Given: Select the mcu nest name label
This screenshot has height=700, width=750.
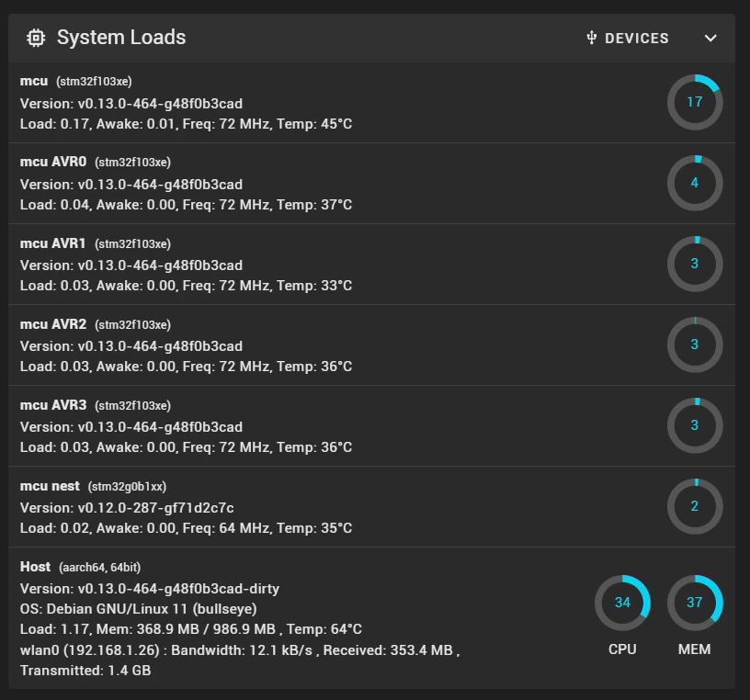Looking at the screenshot, I should click(50, 486).
